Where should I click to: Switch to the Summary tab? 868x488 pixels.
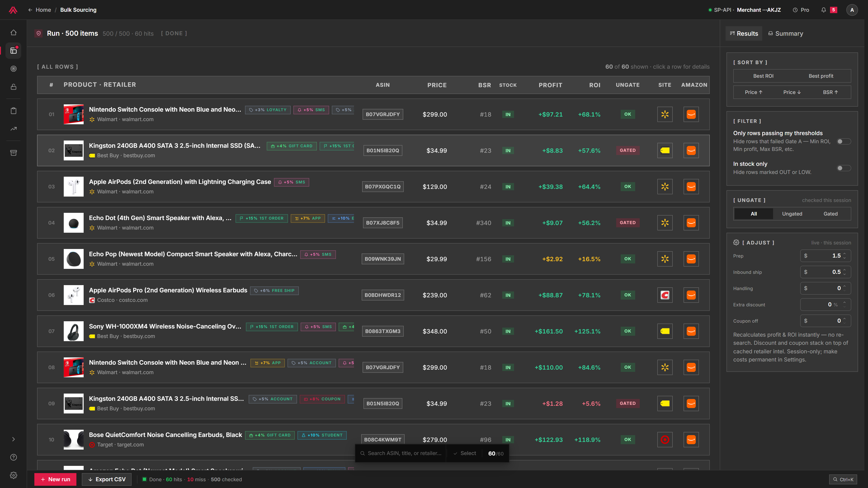tap(785, 33)
